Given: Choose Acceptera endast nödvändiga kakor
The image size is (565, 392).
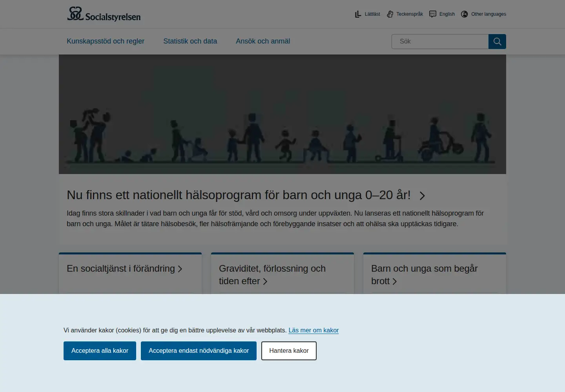Looking at the screenshot, I should [x=199, y=351].
